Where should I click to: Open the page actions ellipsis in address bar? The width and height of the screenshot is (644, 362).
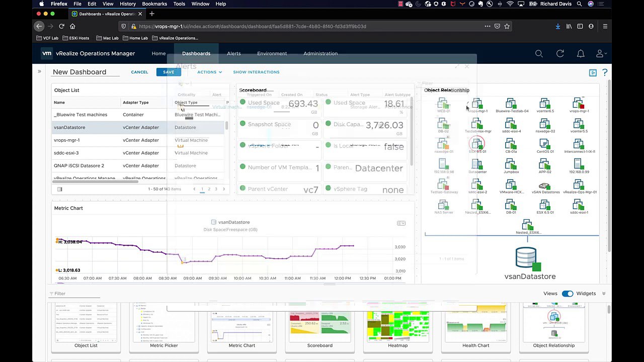[487, 26]
